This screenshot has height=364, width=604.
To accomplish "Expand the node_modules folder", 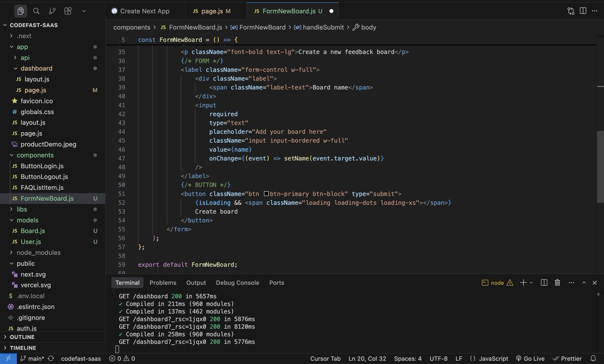I will [52, 252].
